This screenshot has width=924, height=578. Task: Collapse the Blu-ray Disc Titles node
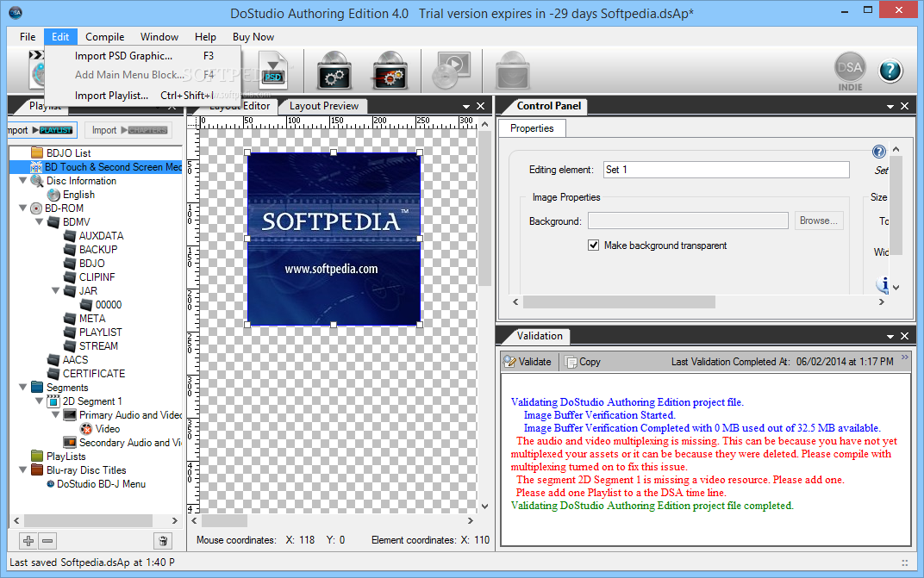[x=23, y=469]
